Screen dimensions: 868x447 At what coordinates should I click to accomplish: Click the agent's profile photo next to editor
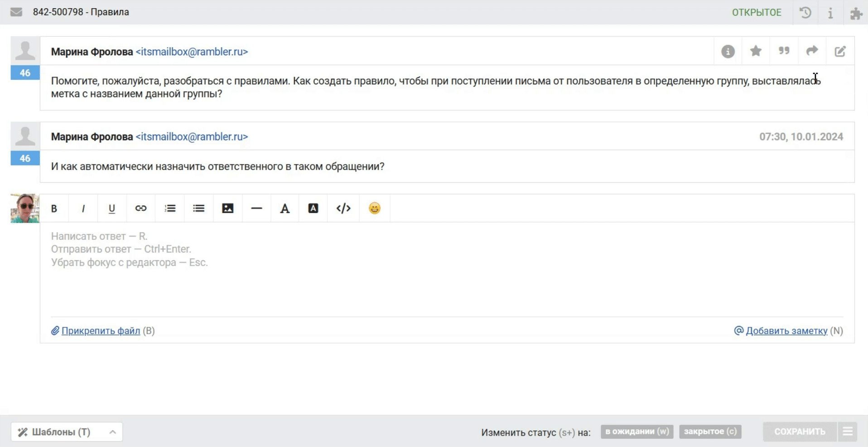click(25, 209)
